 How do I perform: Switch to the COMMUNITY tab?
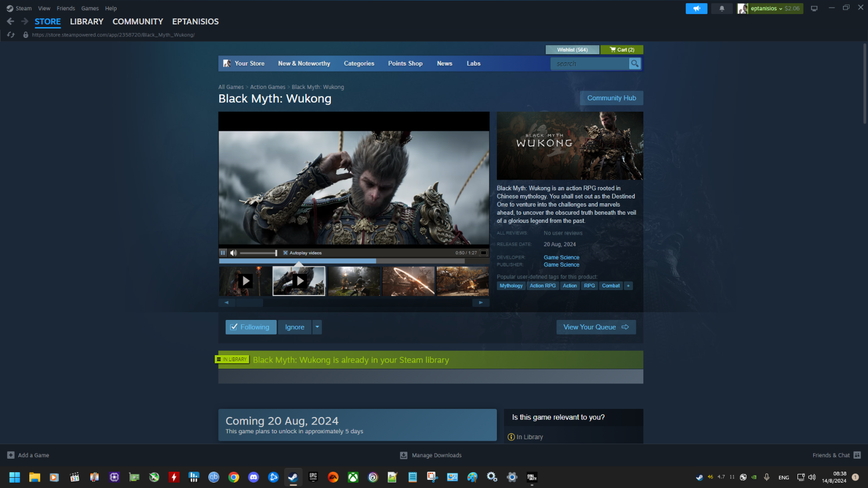coord(138,22)
